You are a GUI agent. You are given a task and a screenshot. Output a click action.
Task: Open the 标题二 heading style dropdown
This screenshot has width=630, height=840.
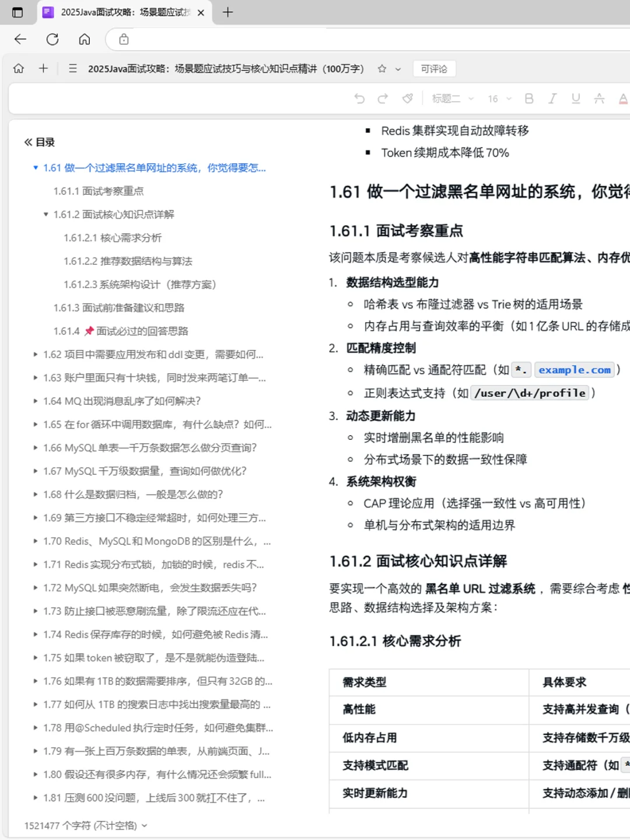453,99
